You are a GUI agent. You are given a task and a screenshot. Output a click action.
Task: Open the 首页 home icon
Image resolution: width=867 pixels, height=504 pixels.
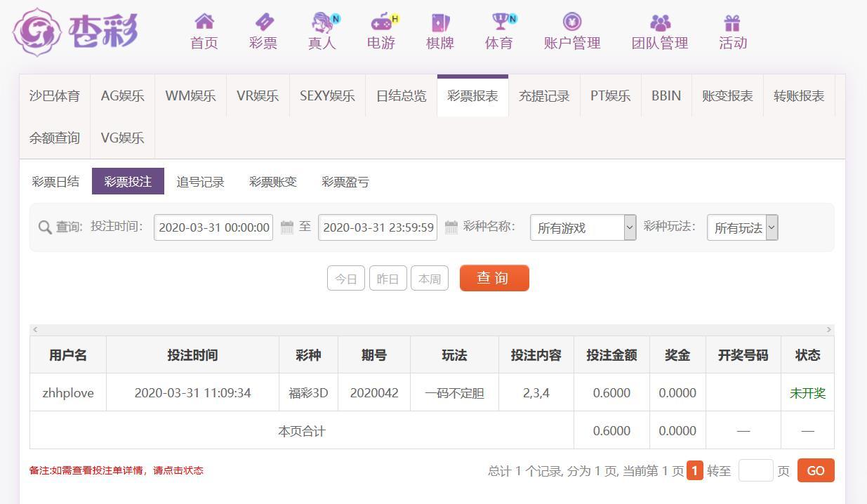204,22
